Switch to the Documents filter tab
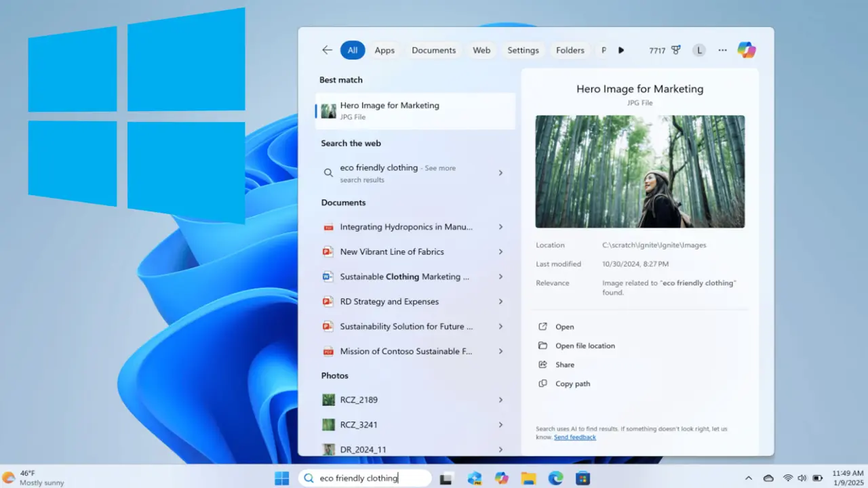This screenshot has width=868, height=488. [433, 50]
